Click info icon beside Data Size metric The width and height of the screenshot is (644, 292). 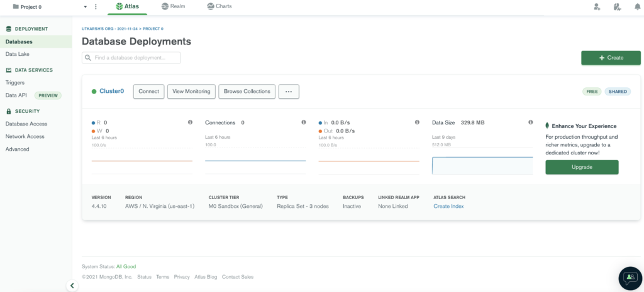point(530,122)
